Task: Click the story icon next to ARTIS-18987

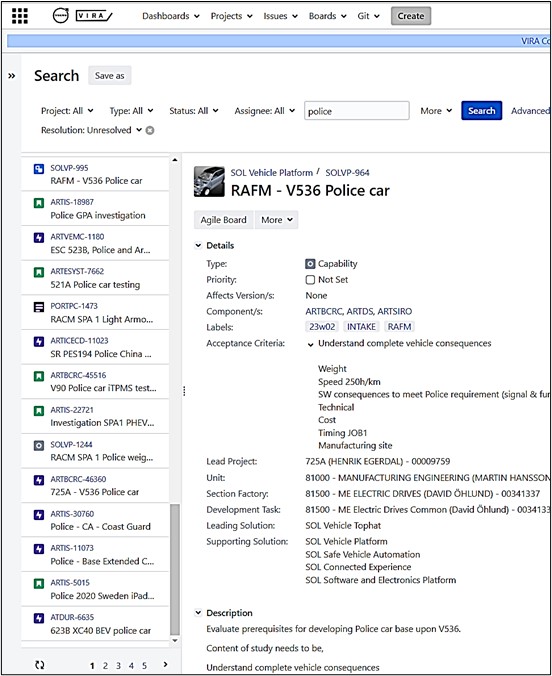Action: tap(39, 203)
